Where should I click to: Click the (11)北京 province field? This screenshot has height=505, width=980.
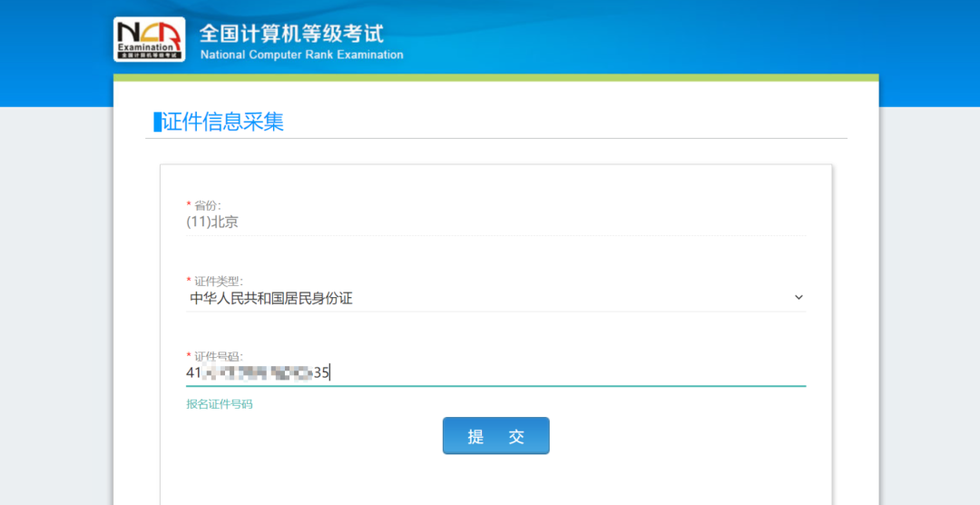tap(495, 223)
